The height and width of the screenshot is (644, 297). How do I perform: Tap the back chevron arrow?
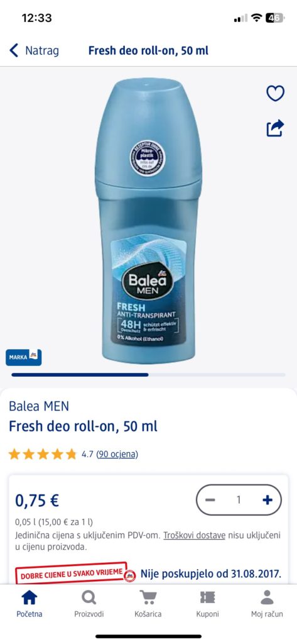point(14,50)
